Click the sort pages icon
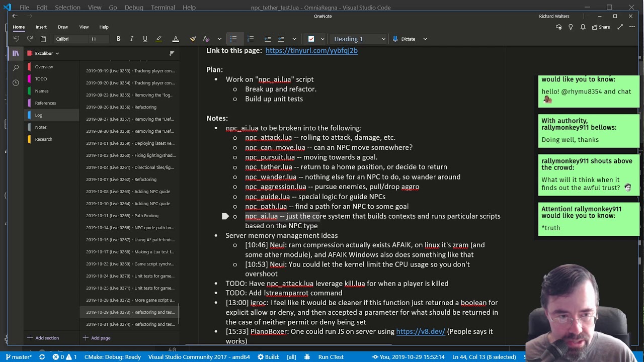 click(x=172, y=53)
